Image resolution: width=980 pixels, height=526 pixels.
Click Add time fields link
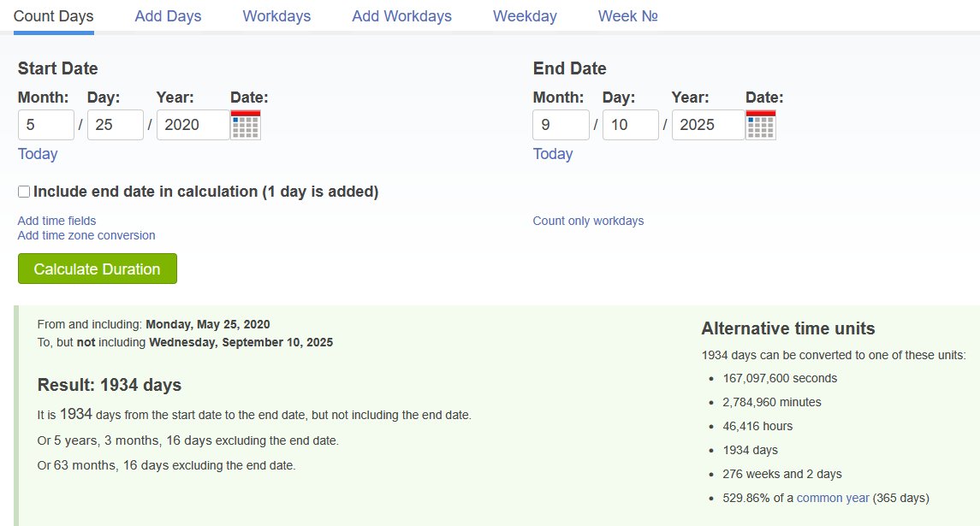(x=56, y=221)
